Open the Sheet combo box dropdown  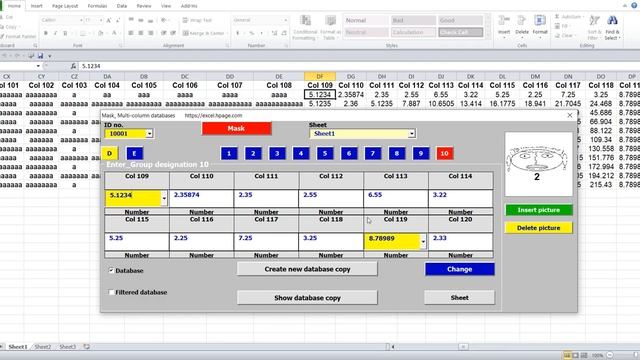tap(412, 133)
